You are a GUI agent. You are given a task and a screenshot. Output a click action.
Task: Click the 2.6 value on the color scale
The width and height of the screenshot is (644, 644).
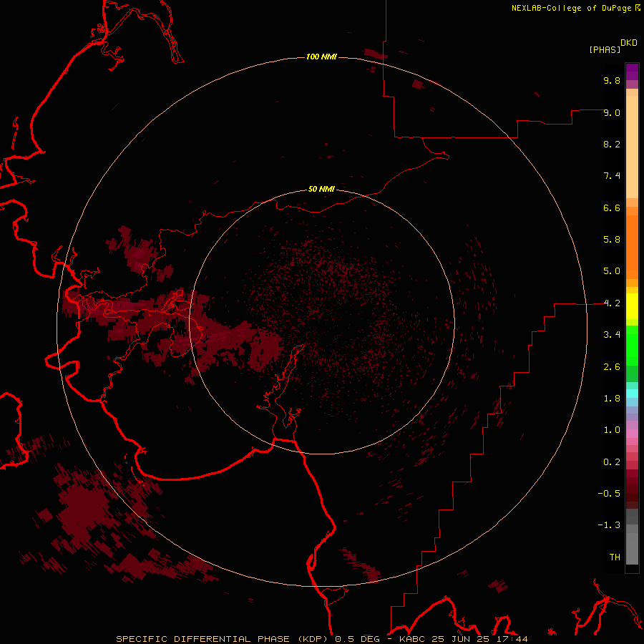[612, 366]
